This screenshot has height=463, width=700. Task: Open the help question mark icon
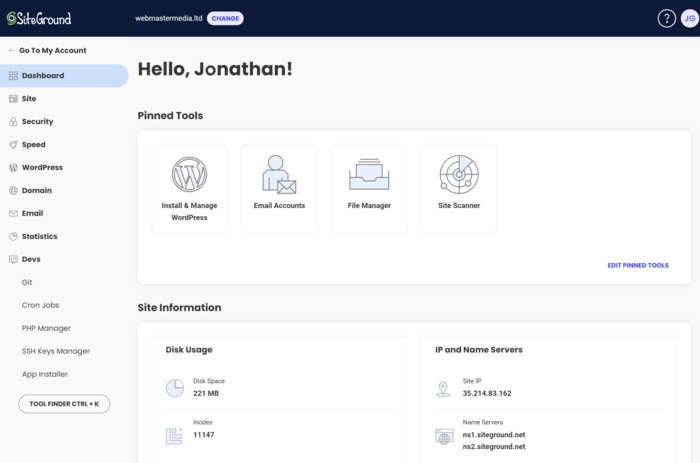click(667, 18)
